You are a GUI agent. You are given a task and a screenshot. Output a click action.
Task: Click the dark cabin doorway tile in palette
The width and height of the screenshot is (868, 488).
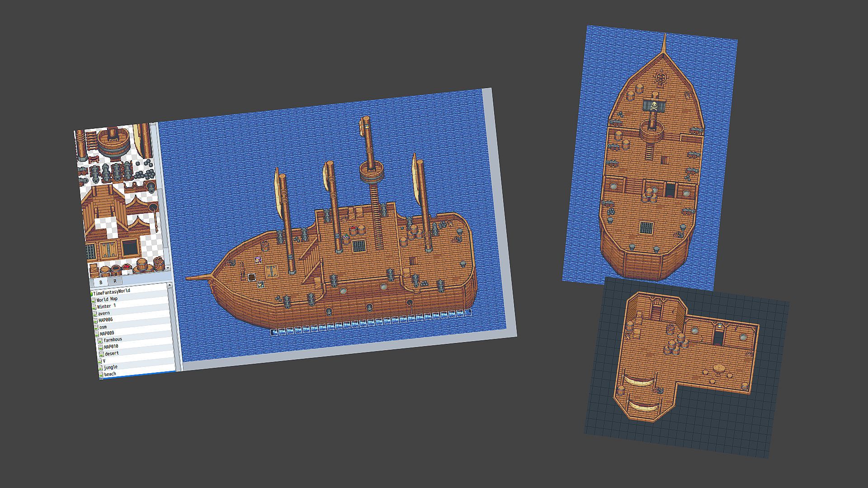coord(130,247)
